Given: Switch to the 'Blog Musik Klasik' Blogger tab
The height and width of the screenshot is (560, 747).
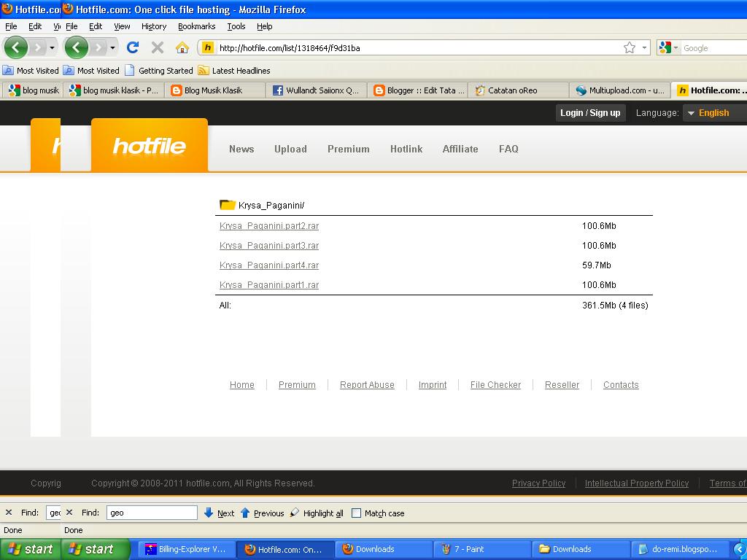Looking at the screenshot, I should (215, 90).
